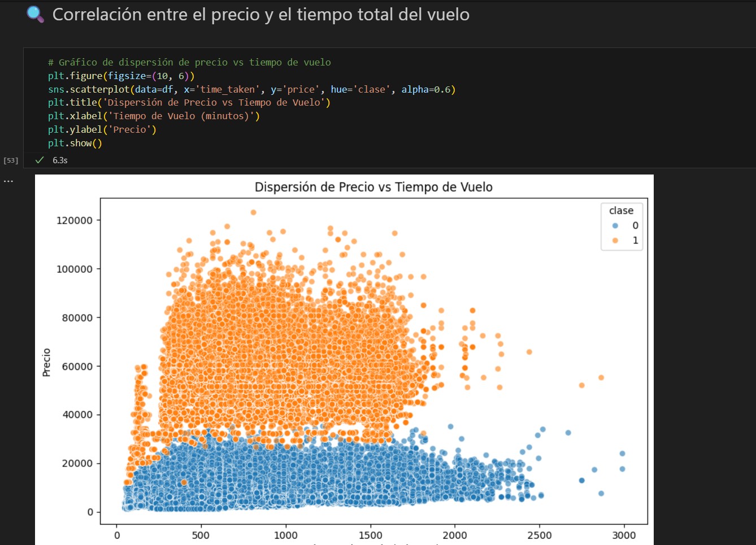Screen dimensions: 756x545
Task: Select the 'Correlación entre el precio' heading
Action: coord(260,15)
